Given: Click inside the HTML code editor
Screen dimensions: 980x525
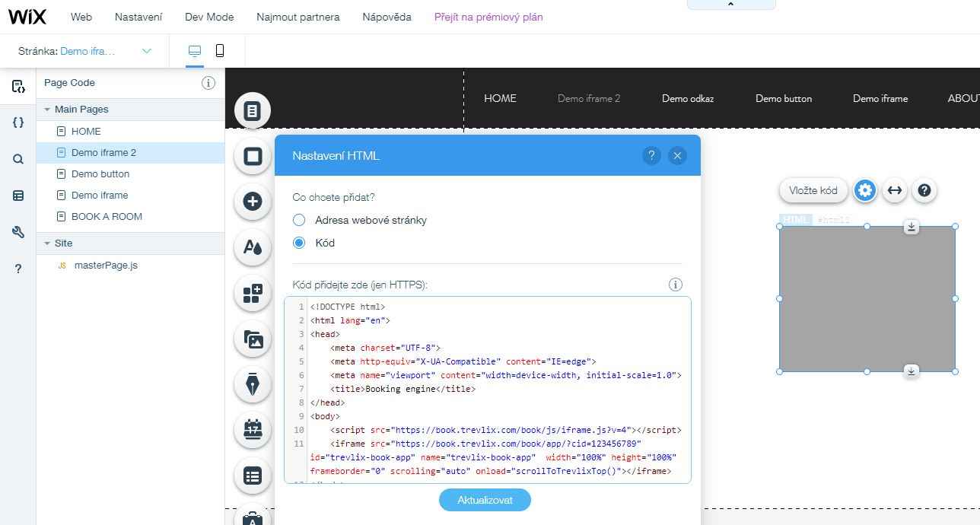Looking at the screenshot, I should [488, 390].
